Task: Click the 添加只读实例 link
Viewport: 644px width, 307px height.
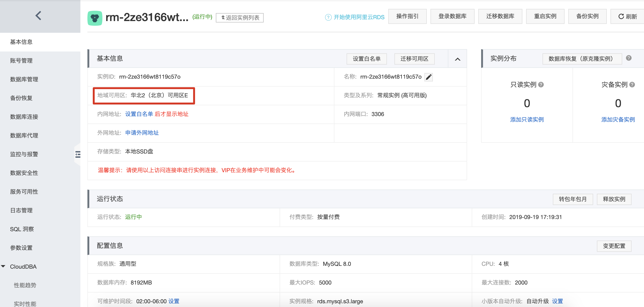Action: (x=527, y=120)
